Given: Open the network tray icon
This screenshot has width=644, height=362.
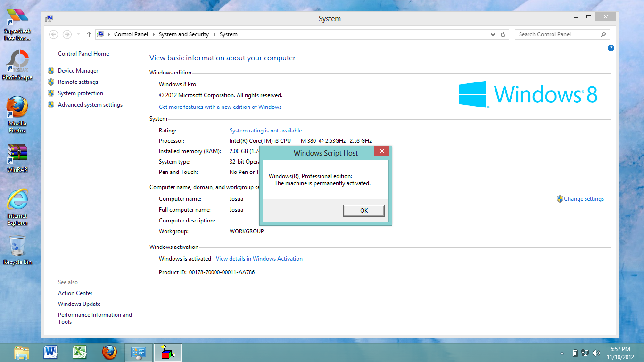Looking at the screenshot, I should tap(585, 353).
